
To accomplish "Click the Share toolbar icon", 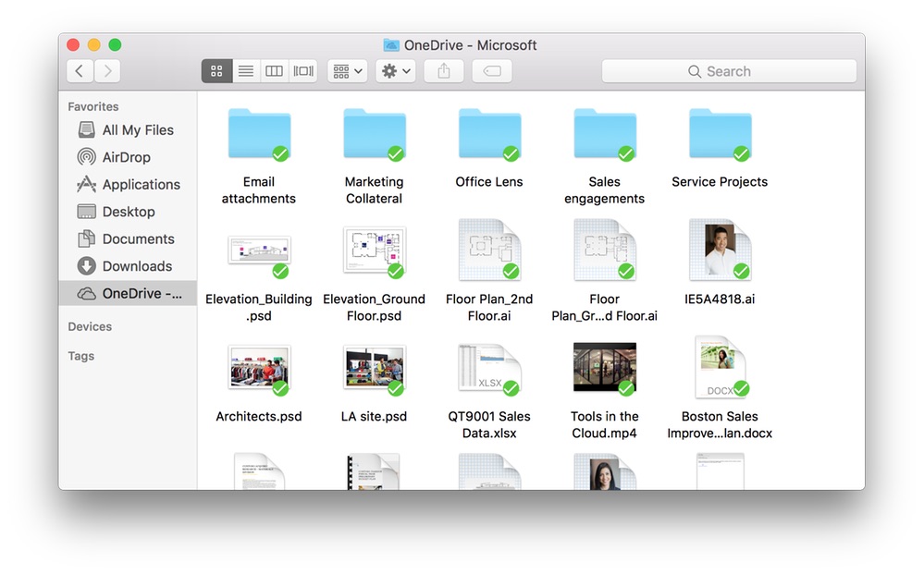I will point(444,71).
